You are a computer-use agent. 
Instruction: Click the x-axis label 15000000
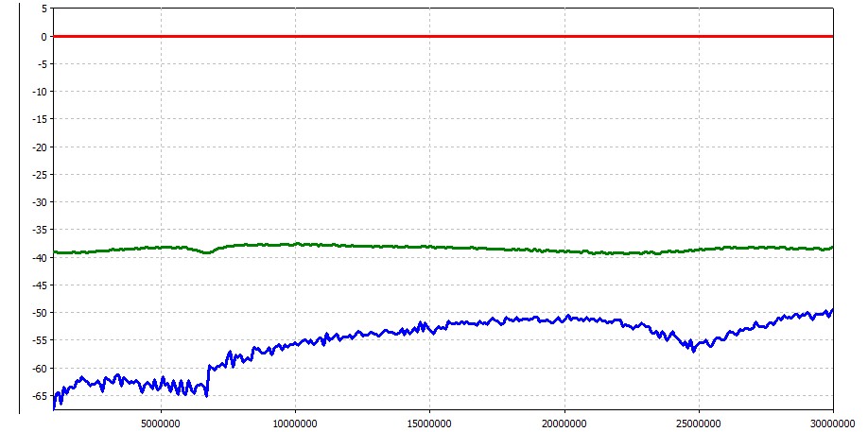(429, 421)
